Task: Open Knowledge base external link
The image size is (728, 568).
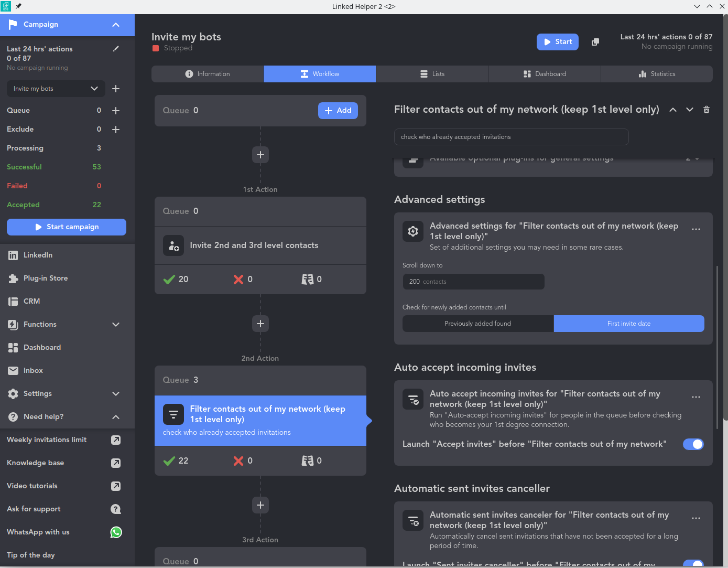Action: tap(116, 463)
